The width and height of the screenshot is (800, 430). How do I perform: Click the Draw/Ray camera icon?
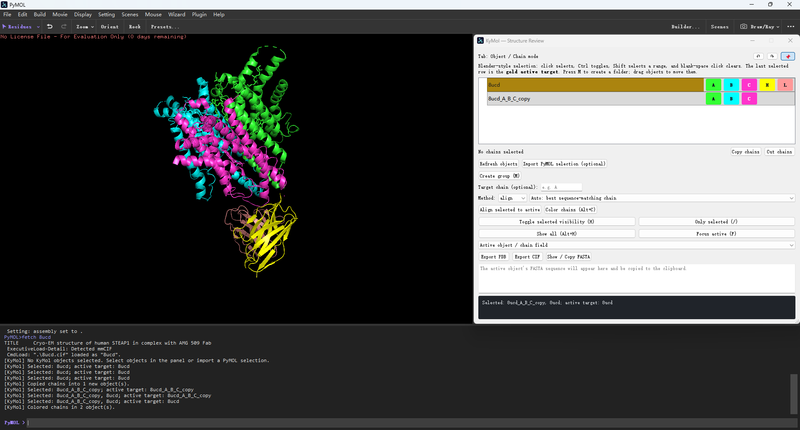(743, 27)
